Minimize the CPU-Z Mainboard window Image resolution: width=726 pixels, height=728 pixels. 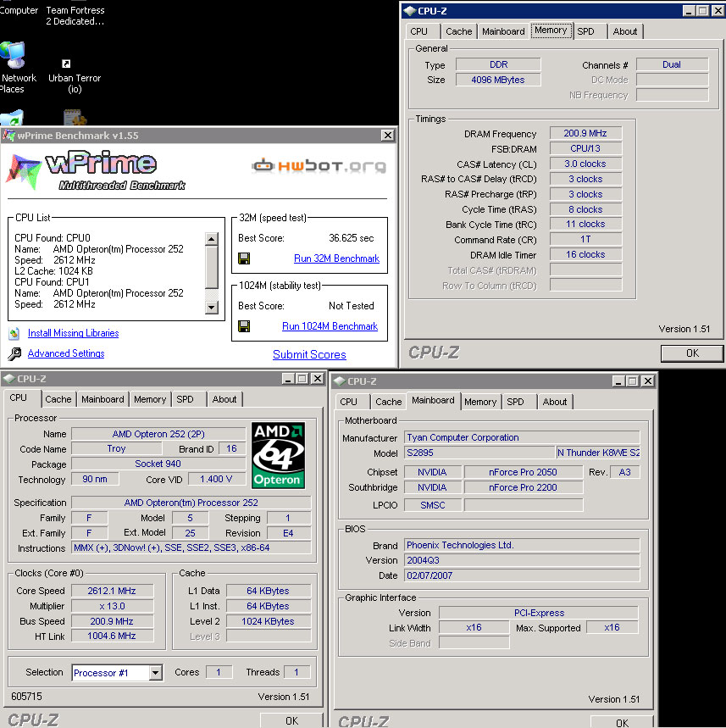tap(618, 381)
